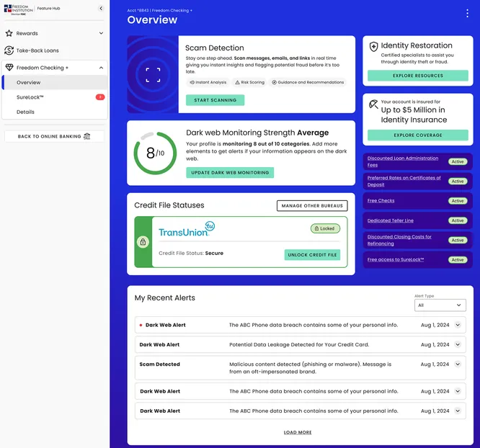
Task: Open the three-dot options menu
Action: point(467,14)
